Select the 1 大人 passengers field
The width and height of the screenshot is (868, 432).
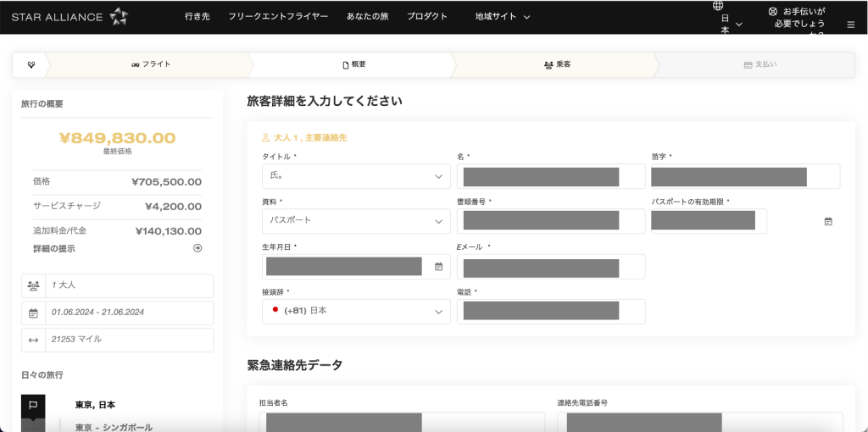tap(127, 285)
